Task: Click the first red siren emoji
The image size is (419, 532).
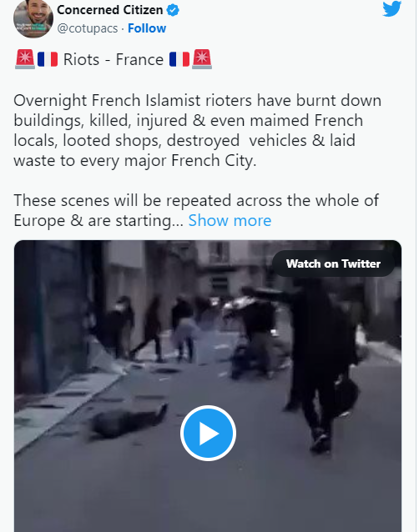Action: (25, 59)
